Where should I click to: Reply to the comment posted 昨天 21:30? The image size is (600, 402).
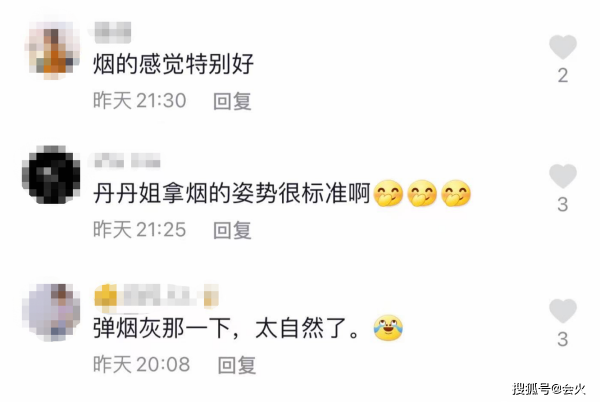pyautogui.click(x=232, y=101)
